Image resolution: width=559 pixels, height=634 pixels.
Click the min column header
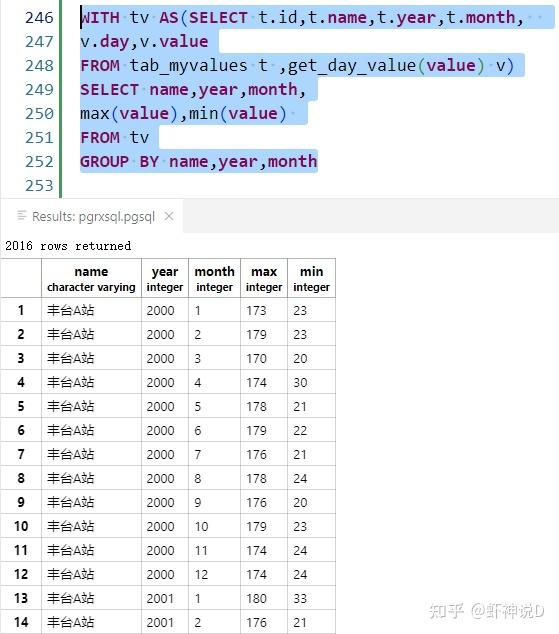pyautogui.click(x=312, y=279)
